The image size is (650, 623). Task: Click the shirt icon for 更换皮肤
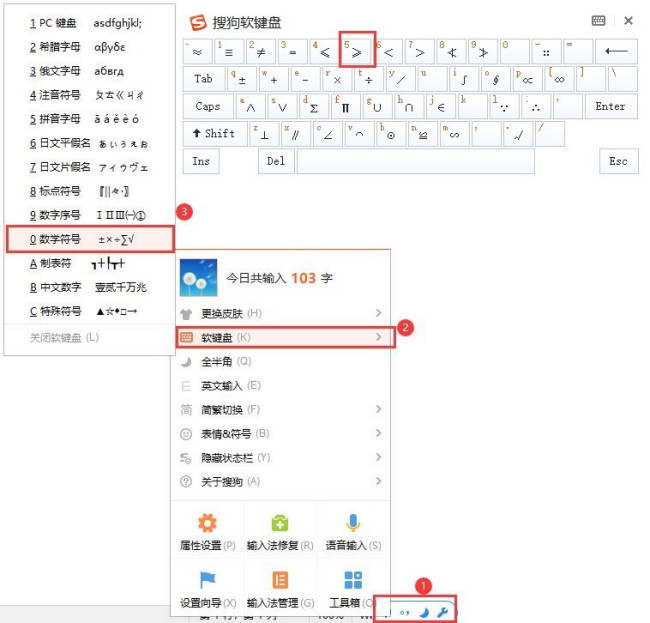click(x=186, y=314)
